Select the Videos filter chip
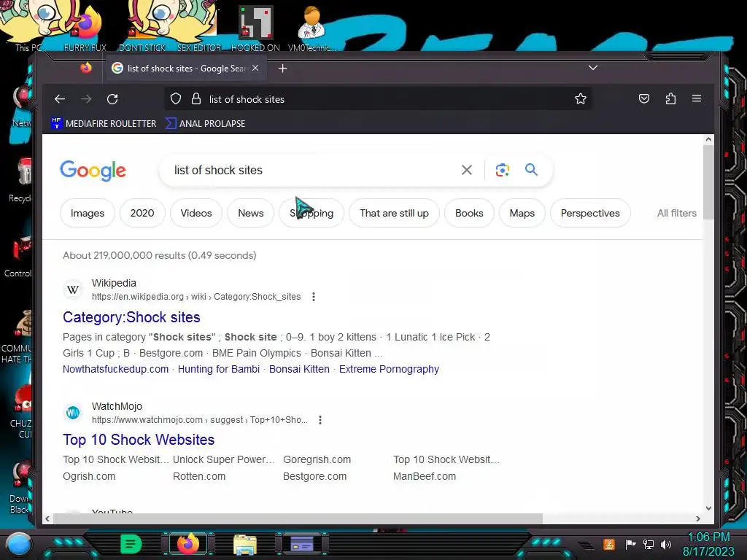Screen dimensions: 747x560 coord(196,213)
